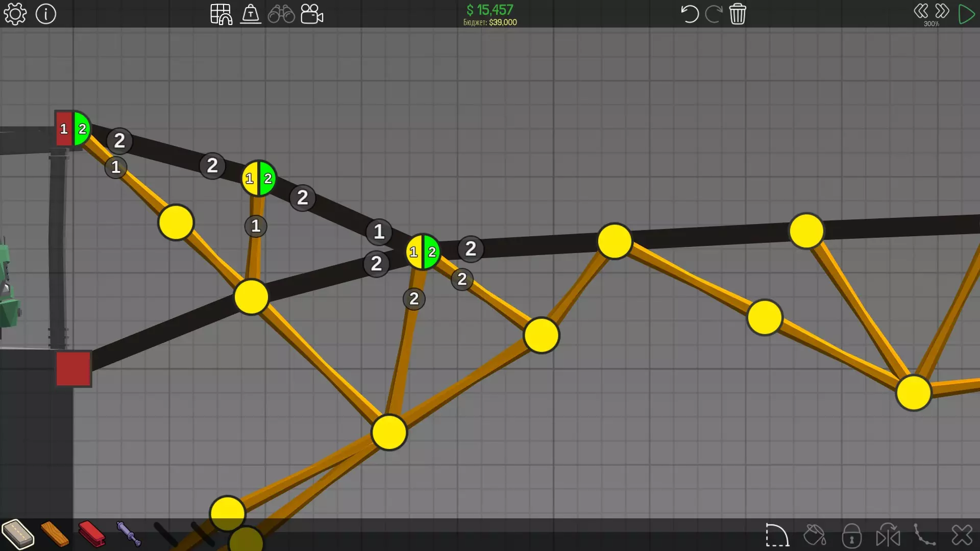Increase simulation speed with right arrows

pos(942,11)
